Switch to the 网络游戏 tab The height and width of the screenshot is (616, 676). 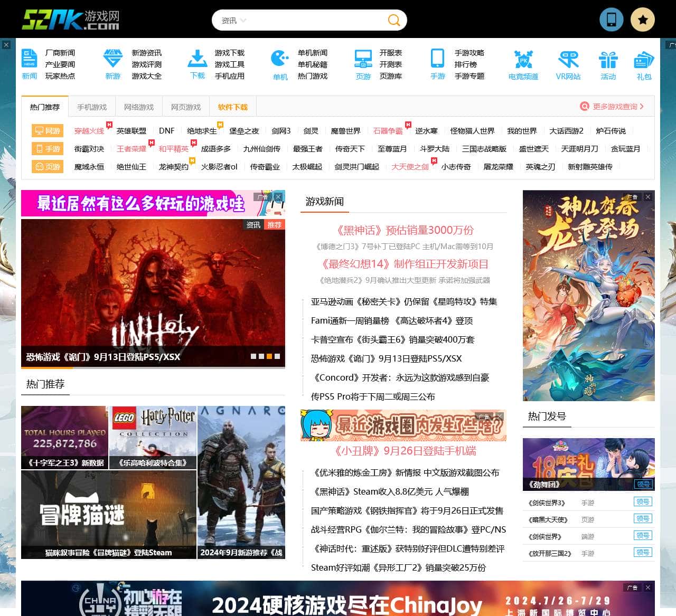[x=139, y=107]
